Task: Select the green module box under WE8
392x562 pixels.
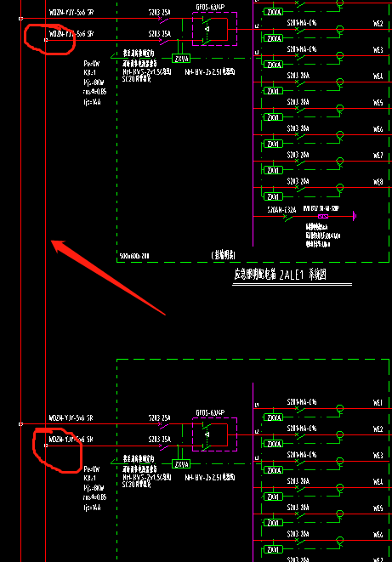Action: pyautogui.click(x=273, y=196)
